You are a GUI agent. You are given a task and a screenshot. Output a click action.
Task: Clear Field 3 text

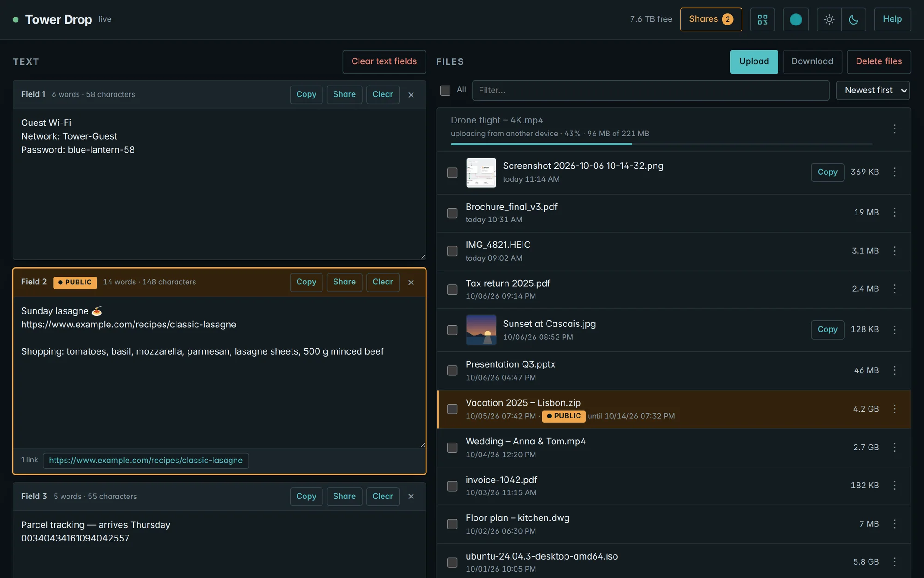tap(383, 497)
